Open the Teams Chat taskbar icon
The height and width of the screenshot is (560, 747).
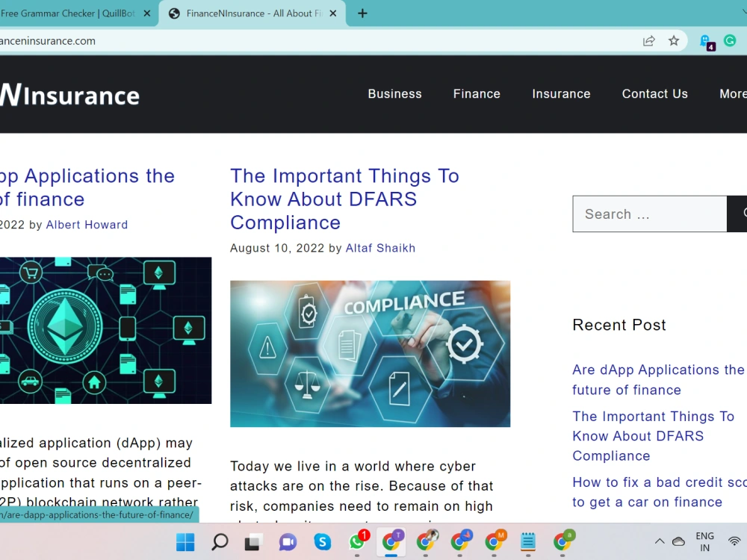(288, 542)
